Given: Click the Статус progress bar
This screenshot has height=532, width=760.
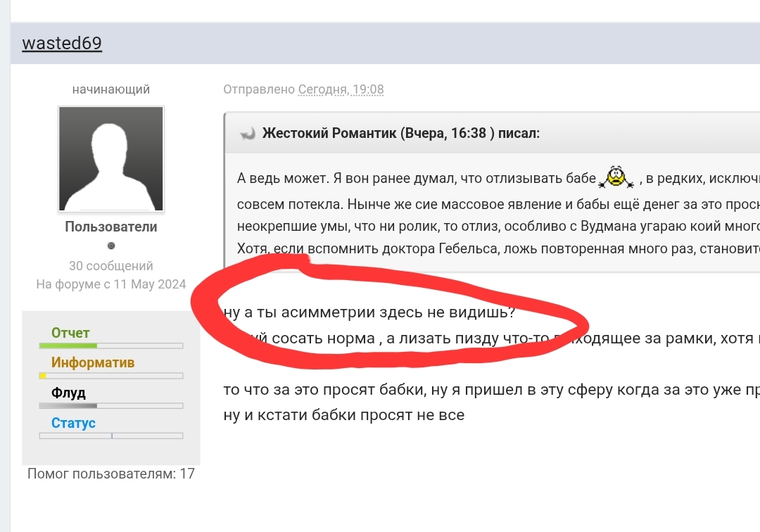Looking at the screenshot, I should click(111, 436).
